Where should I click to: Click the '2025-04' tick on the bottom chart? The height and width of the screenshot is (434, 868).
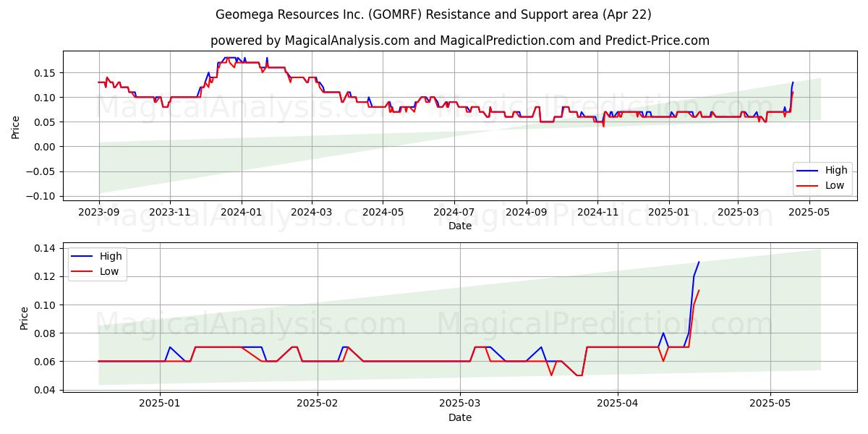point(617,403)
